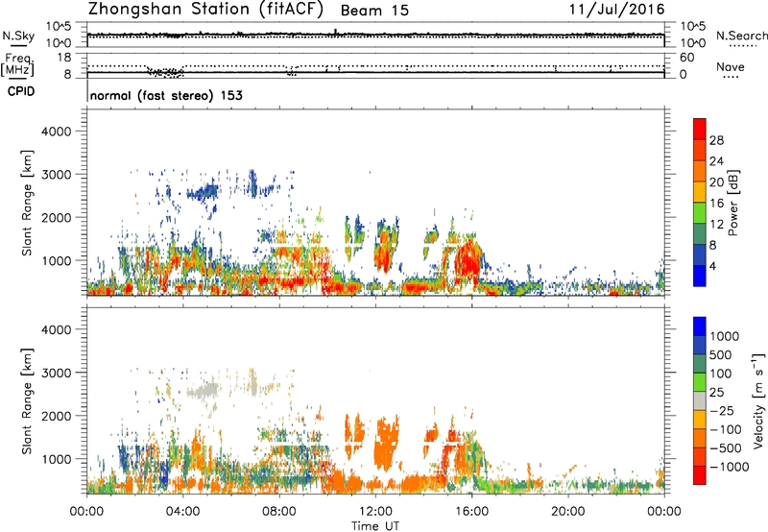Click the power colorbar value '16'
This screenshot has height=532, width=768.
[x=716, y=203]
